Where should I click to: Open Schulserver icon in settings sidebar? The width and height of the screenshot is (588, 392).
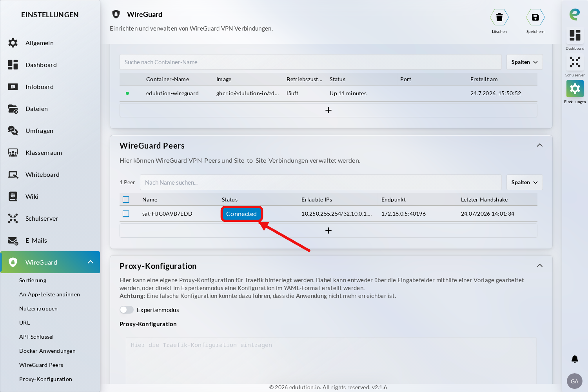[x=13, y=218]
